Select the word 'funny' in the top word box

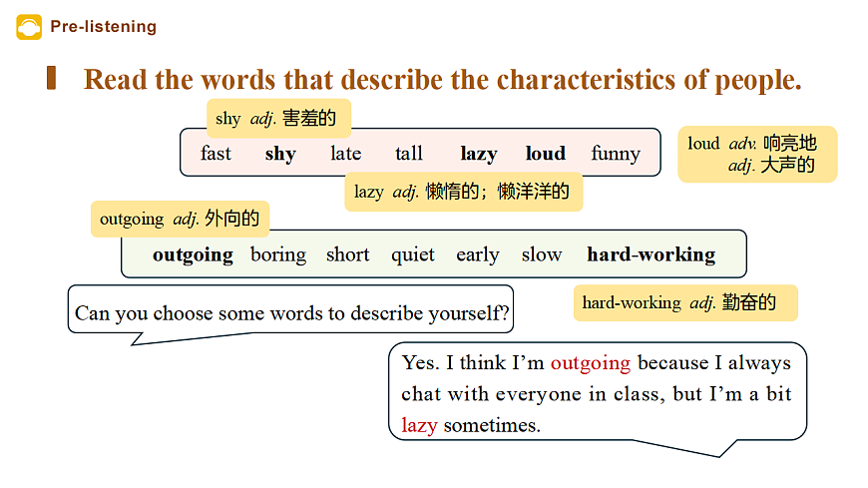click(616, 154)
